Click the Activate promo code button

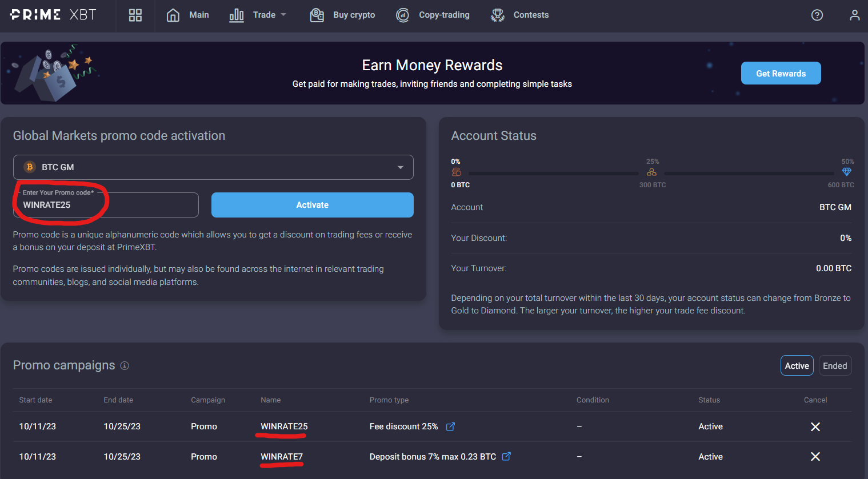[312, 205]
